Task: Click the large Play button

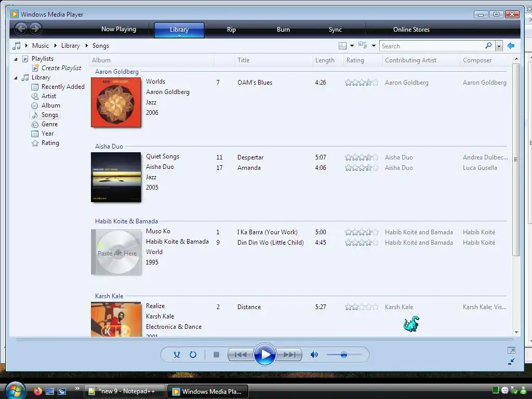Action: coord(264,354)
